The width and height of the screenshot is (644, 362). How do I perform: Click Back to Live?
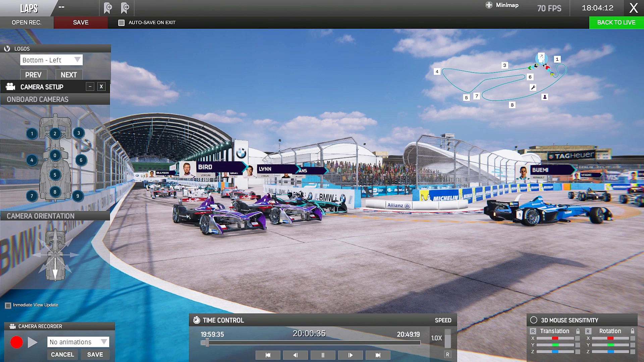[x=616, y=22]
